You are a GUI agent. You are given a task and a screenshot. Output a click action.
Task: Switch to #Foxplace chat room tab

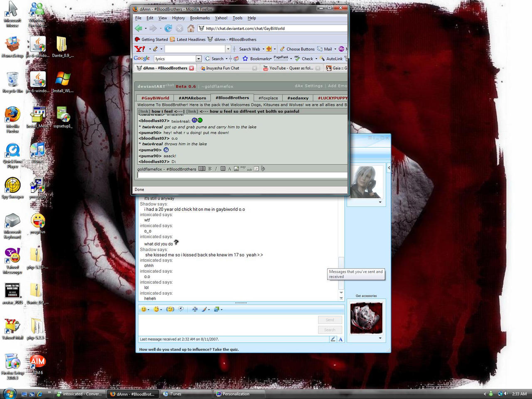(268, 98)
